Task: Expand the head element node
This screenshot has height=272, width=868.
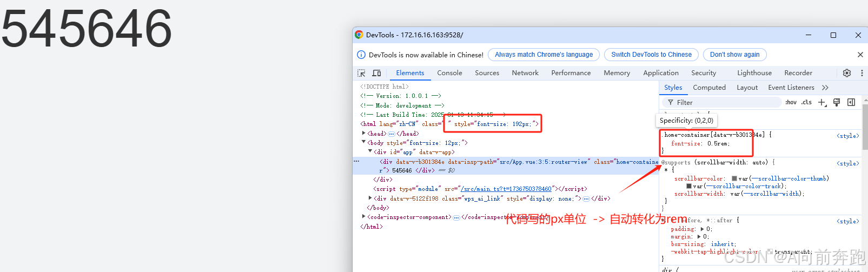Action: (x=363, y=133)
